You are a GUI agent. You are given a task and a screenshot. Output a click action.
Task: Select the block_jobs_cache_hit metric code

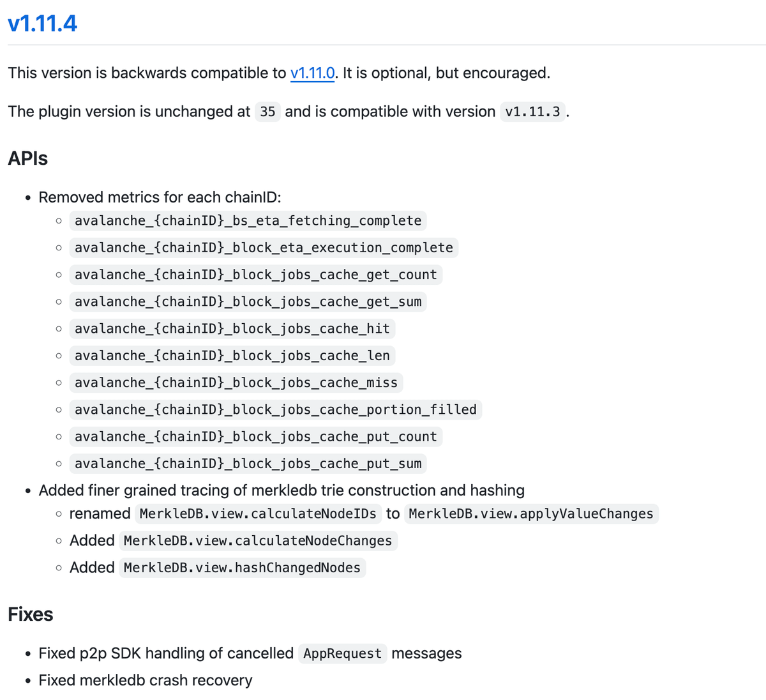pyautogui.click(x=232, y=329)
